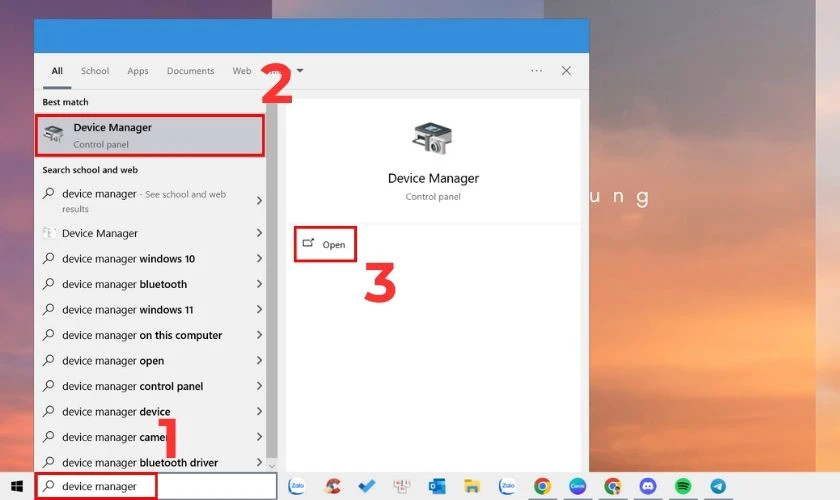Image resolution: width=840 pixels, height=500 pixels.
Task: Open the Device Manager best match result
Action: 150,135
